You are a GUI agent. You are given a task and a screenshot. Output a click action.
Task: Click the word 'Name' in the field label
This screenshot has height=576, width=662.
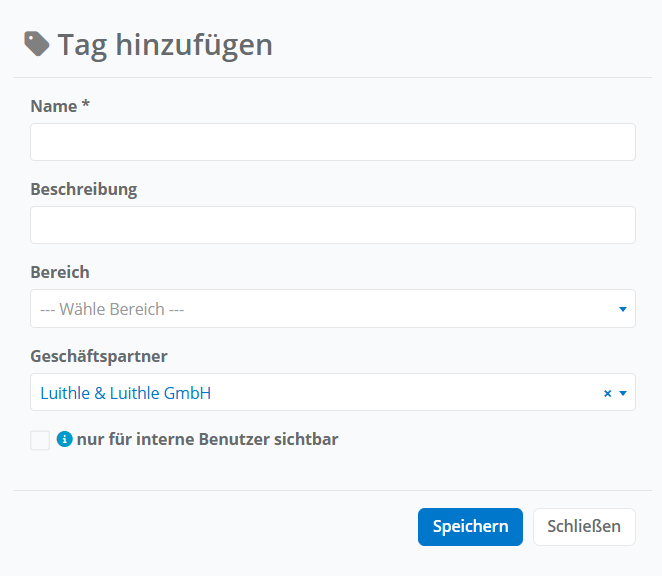tap(54, 106)
